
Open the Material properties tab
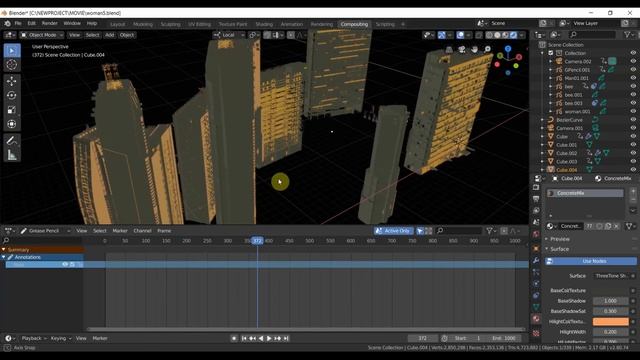536,318
